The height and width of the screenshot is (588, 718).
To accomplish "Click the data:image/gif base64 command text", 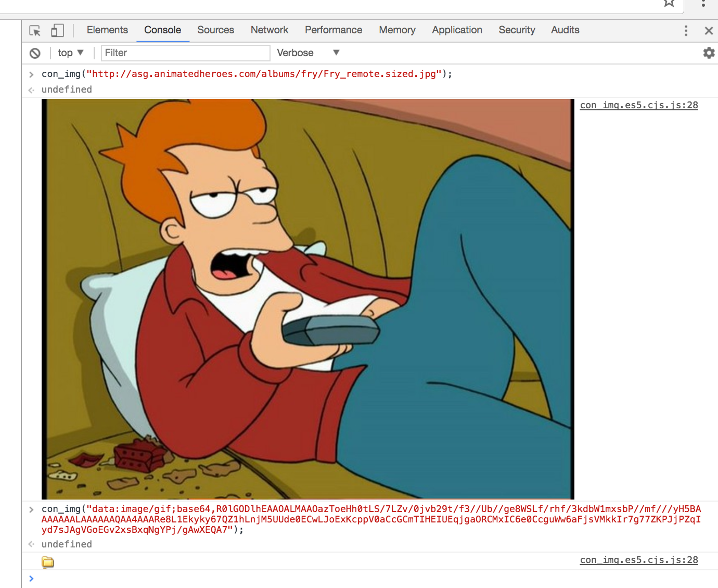I will pyautogui.click(x=371, y=519).
